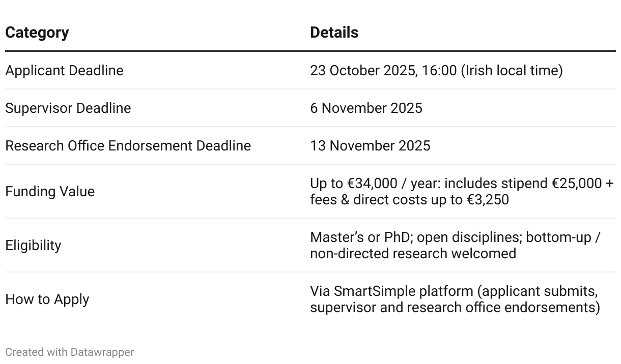The width and height of the screenshot is (621, 364).
Task: Click the Irish local time note
Action: tap(512, 70)
